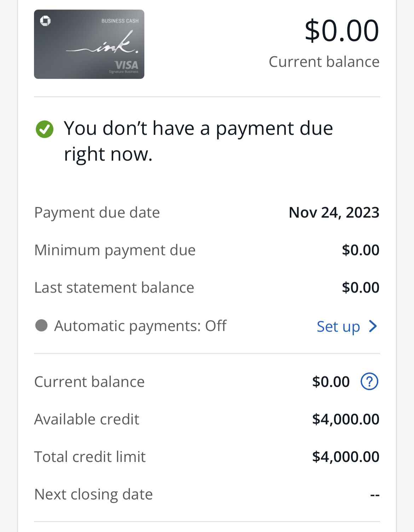This screenshot has height=532, width=414.
Task: Click the gray Automatic payments status dot
Action: (x=41, y=325)
